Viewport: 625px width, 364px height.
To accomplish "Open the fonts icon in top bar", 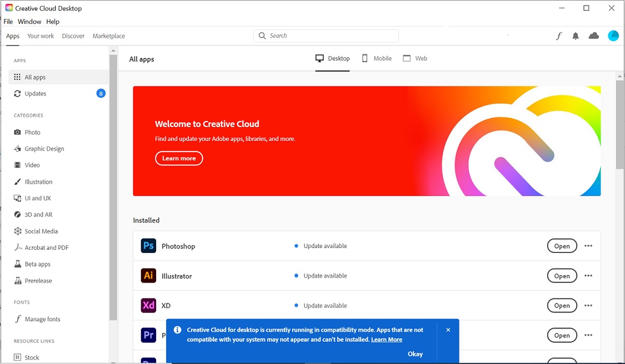I will pyautogui.click(x=559, y=36).
